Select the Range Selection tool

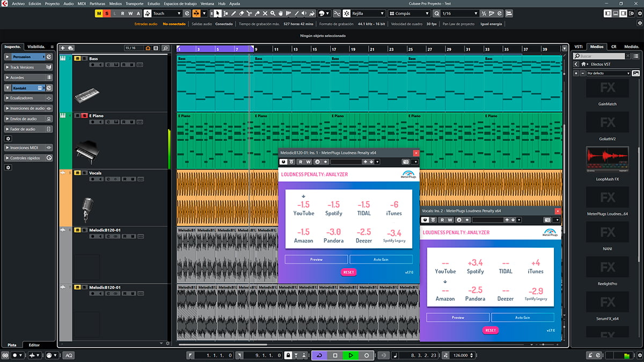(x=225, y=13)
